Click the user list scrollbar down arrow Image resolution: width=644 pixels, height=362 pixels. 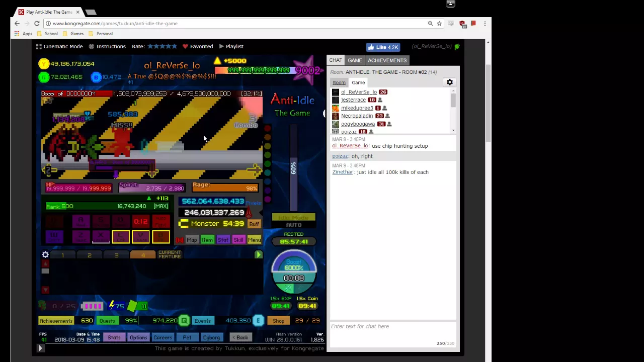point(453,131)
